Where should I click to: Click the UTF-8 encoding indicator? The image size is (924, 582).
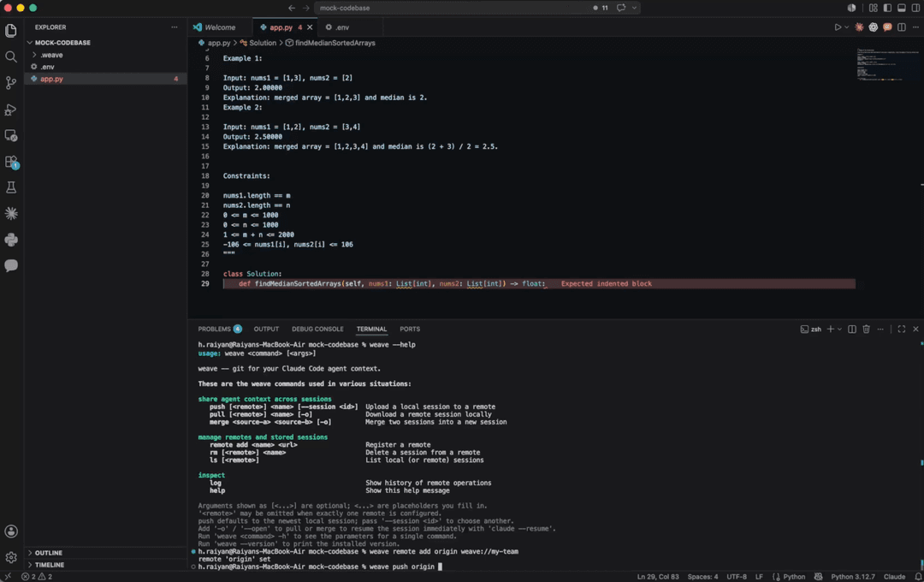(x=737, y=577)
